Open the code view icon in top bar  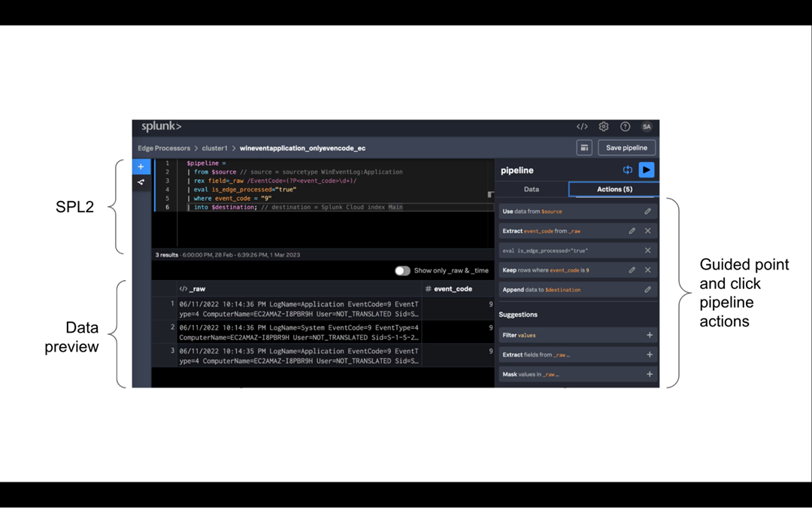coord(582,126)
